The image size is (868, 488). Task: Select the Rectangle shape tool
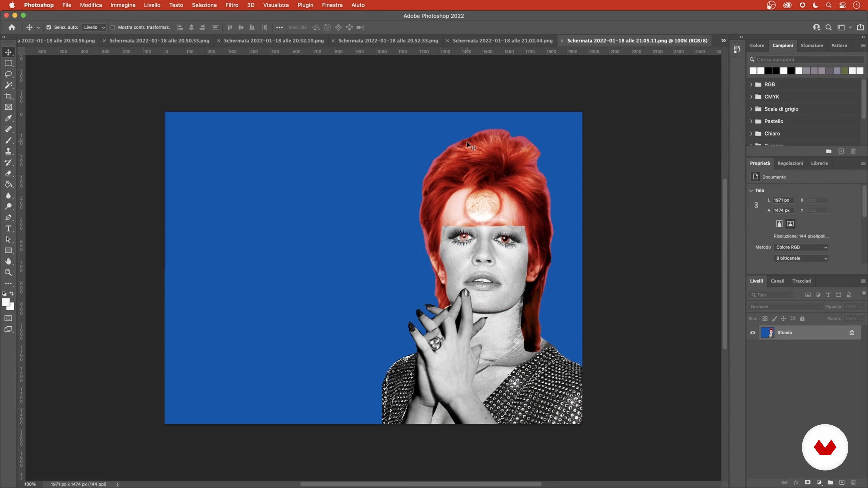pyautogui.click(x=8, y=251)
